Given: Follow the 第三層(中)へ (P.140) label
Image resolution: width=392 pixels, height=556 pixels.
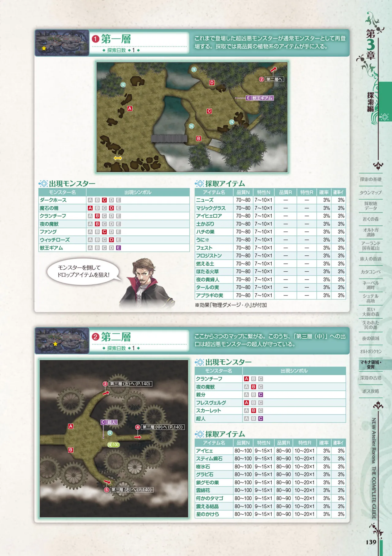Looking at the screenshot, I should click(x=163, y=427).
